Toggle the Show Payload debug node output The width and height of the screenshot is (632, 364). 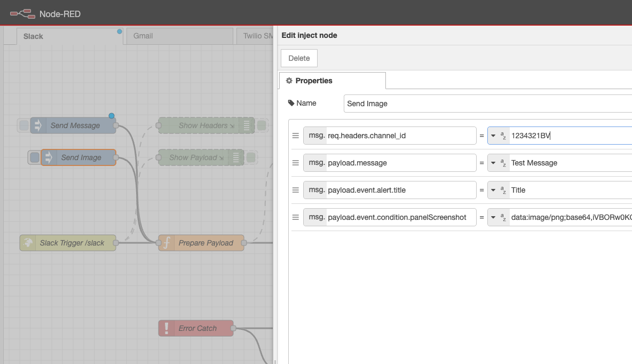251,157
